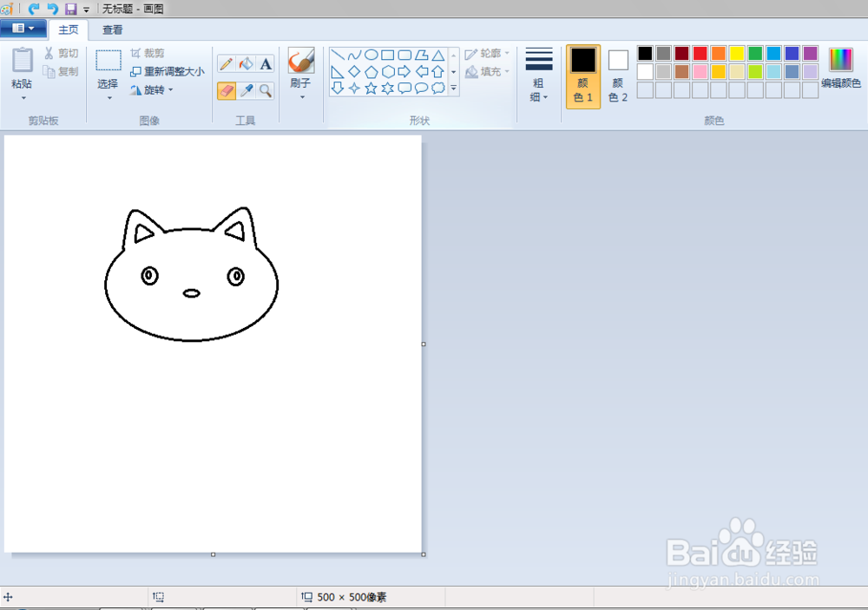Choose the Pentagon shape
This screenshot has width=868, height=610.
tap(371, 71)
